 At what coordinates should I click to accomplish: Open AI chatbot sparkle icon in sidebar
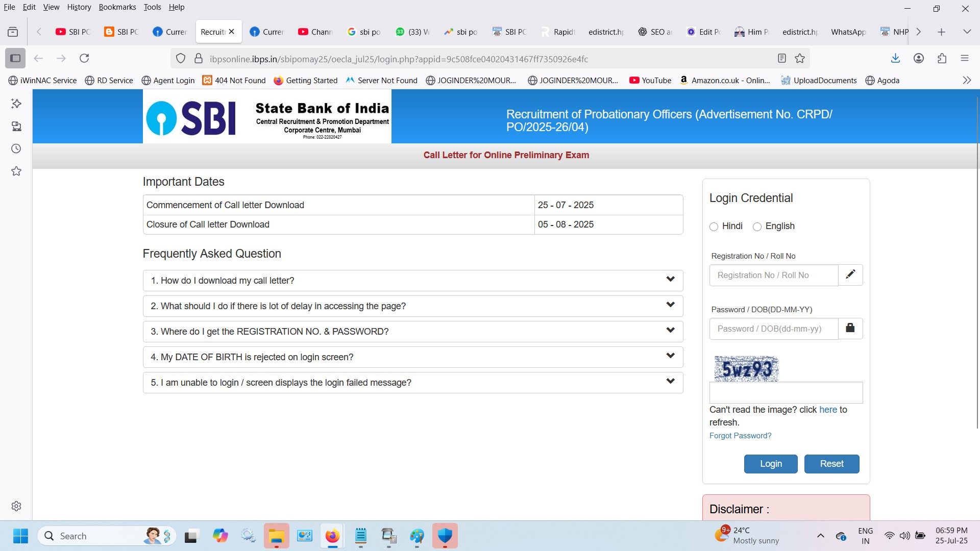[16, 104]
